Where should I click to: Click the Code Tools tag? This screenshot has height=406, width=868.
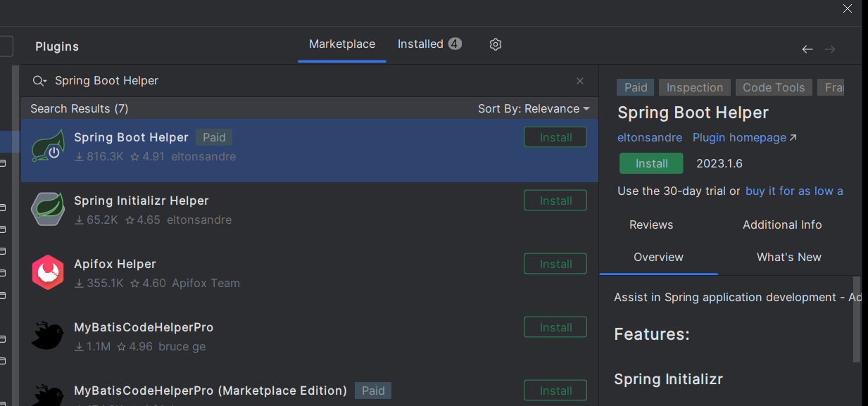tap(774, 87)
